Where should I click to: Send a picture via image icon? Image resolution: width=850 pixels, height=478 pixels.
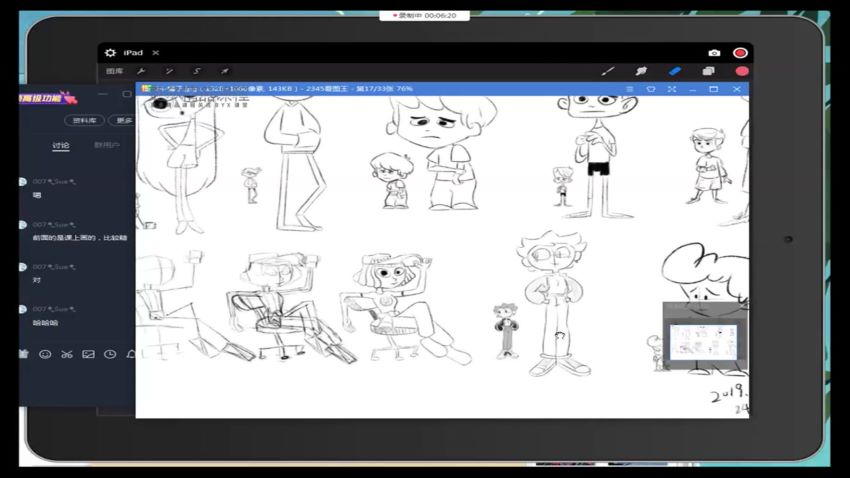[88, 354]
